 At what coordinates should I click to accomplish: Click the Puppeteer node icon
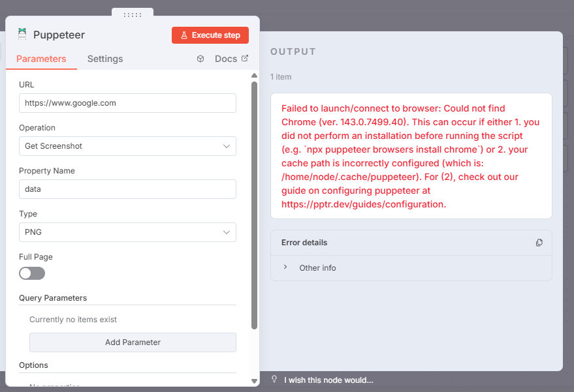click(x=23, y=35)
